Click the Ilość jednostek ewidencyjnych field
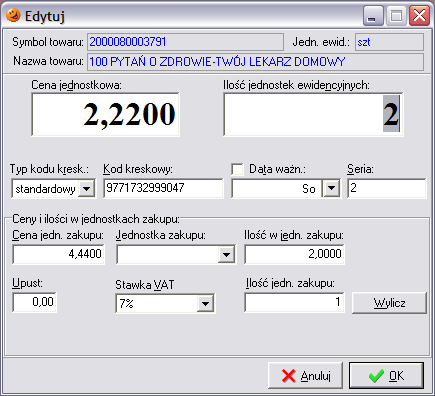The image size is (435, 396). point(313,114)
